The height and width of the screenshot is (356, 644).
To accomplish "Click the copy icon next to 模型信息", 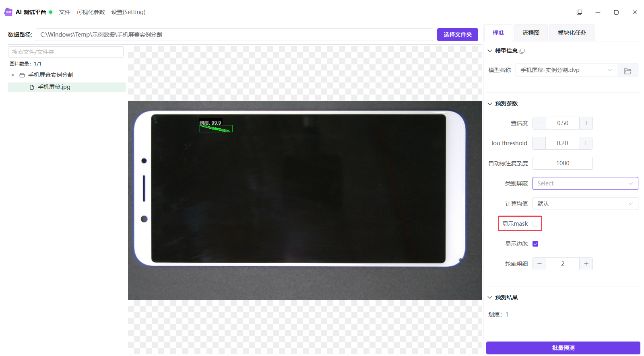I will [x=522, y=51].
